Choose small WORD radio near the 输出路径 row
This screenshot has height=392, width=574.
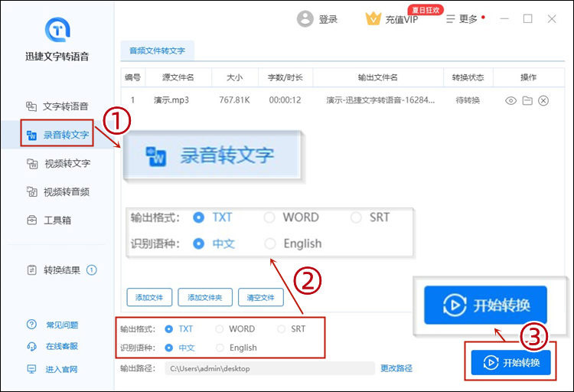(x=220, y=329)
